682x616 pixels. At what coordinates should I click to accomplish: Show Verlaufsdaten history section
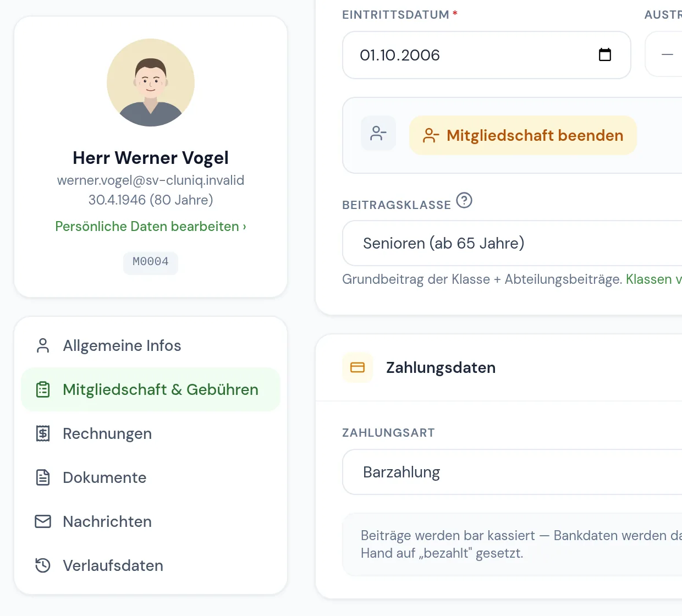(x=151, y=565)
